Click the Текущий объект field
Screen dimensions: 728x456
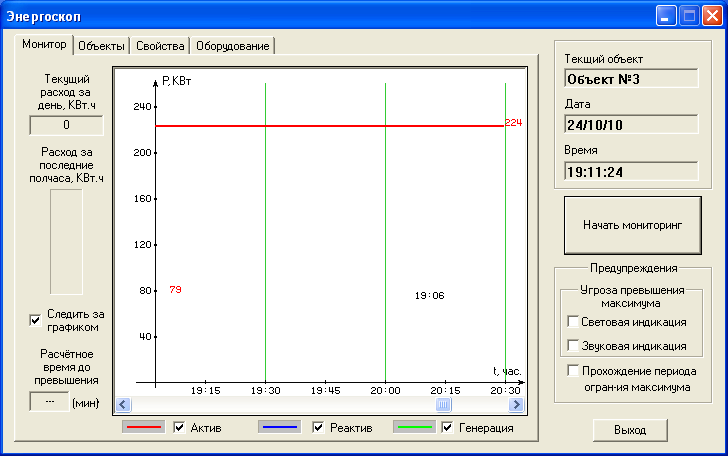[631, 78]
